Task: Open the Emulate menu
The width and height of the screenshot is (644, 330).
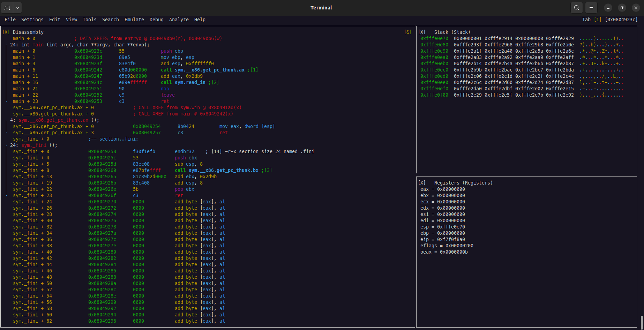Action: click(x=134, y=20)
